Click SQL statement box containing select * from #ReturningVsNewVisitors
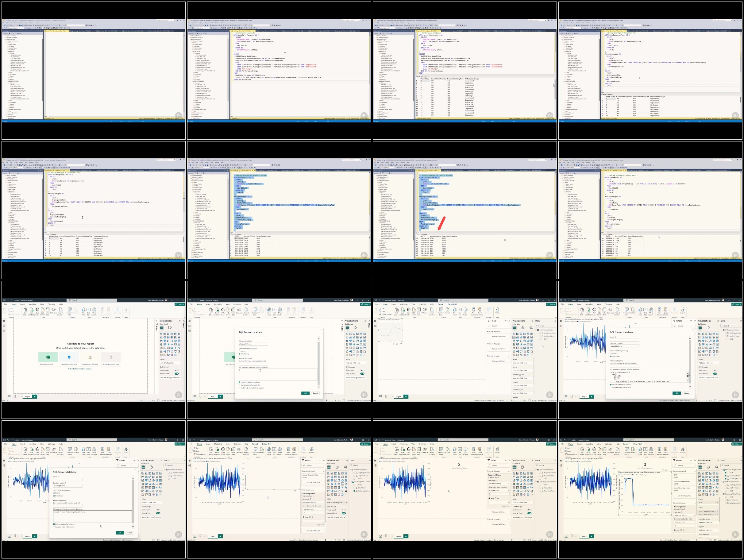The height and width of the screenshot is (560, 744). point(92,516)
